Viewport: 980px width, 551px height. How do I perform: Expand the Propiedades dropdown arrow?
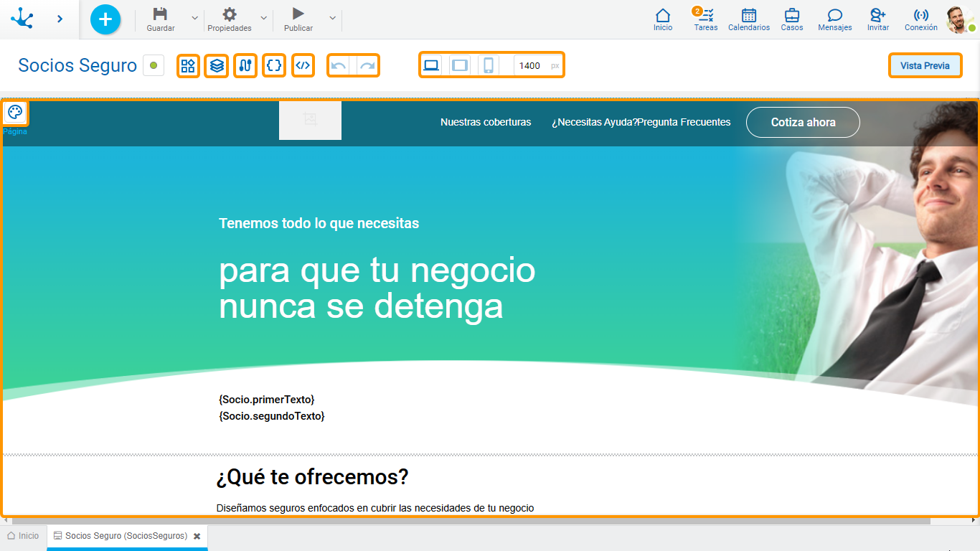(x=263, y=18)
